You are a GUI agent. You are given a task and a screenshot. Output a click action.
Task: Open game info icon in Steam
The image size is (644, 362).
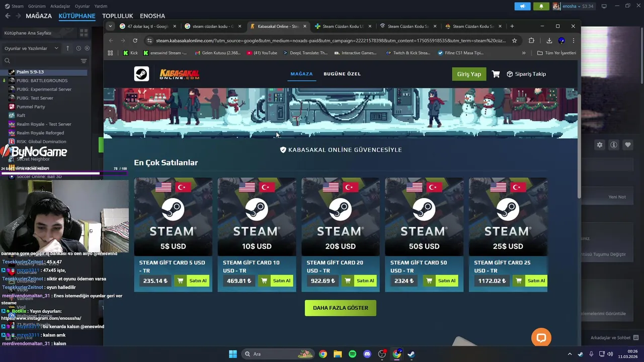[x=614, y=145]
